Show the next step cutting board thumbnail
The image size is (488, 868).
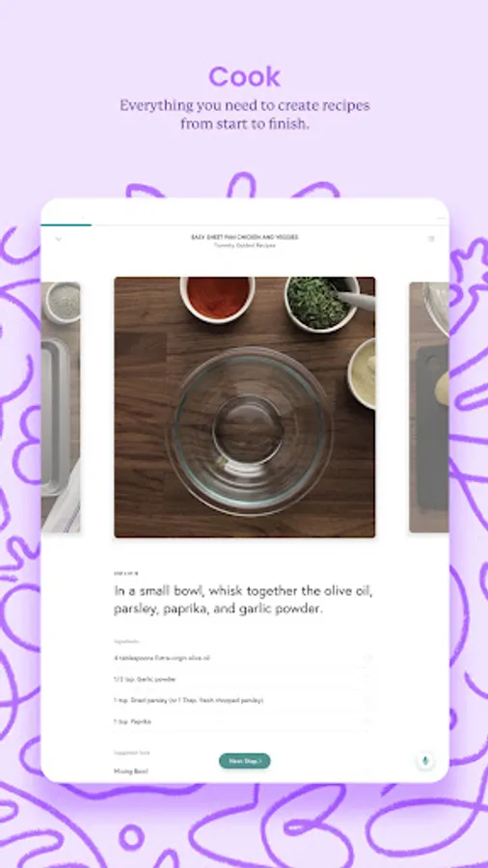pos(429,407)
